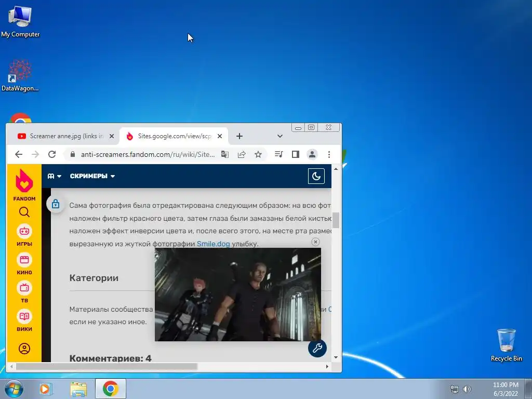Click the Категории heading
Viewport: 532px width, 399px height.
94,278
